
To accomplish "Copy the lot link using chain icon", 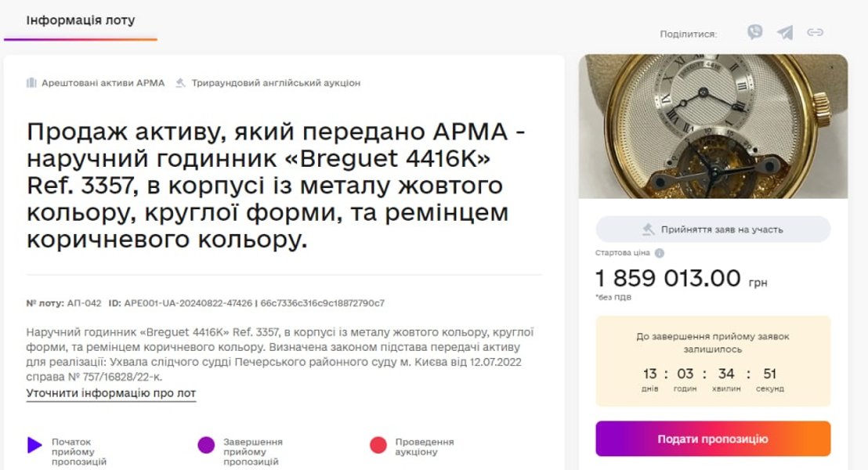I will coord(815,32).
